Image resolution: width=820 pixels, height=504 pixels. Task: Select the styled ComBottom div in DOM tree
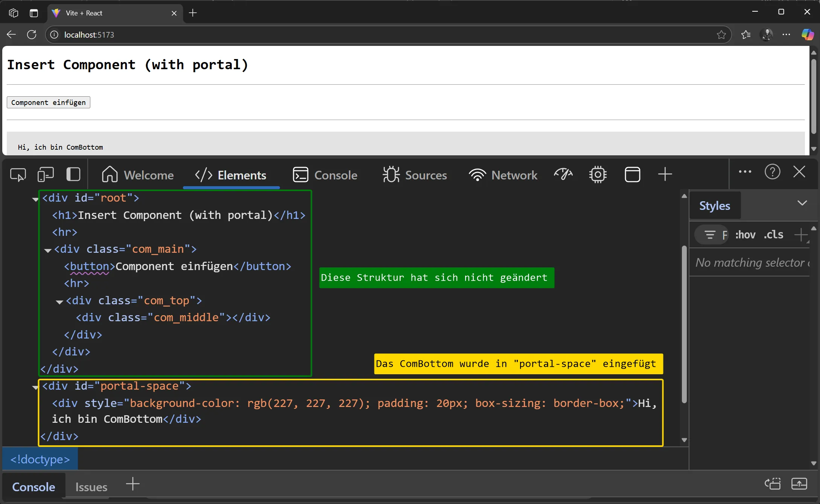354,411
